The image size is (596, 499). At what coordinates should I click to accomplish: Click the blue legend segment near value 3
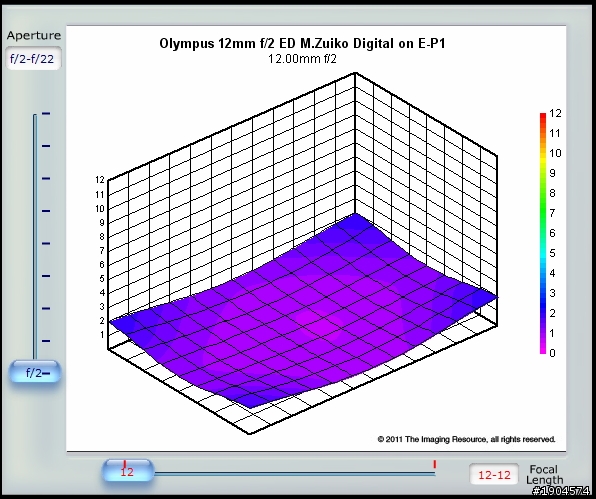543,293
